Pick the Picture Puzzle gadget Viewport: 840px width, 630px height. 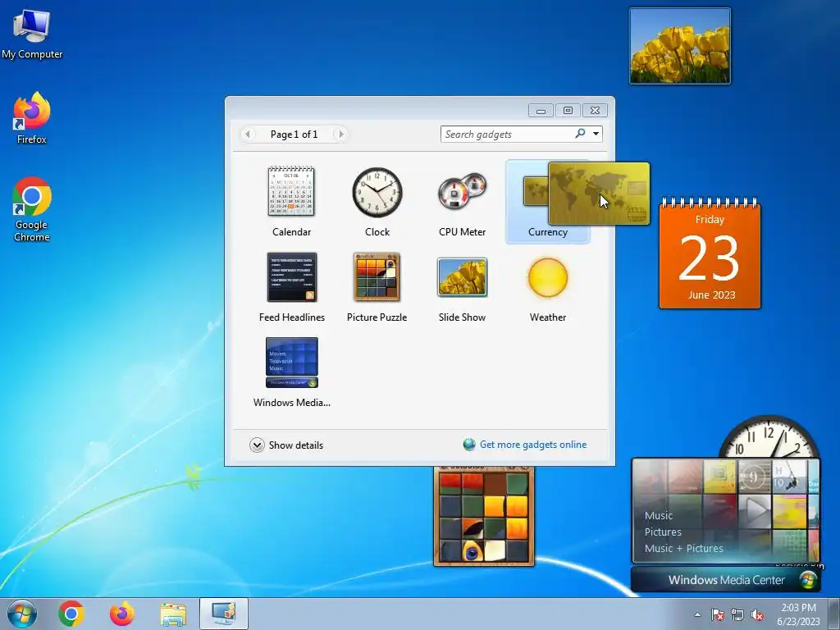(377, 277)
